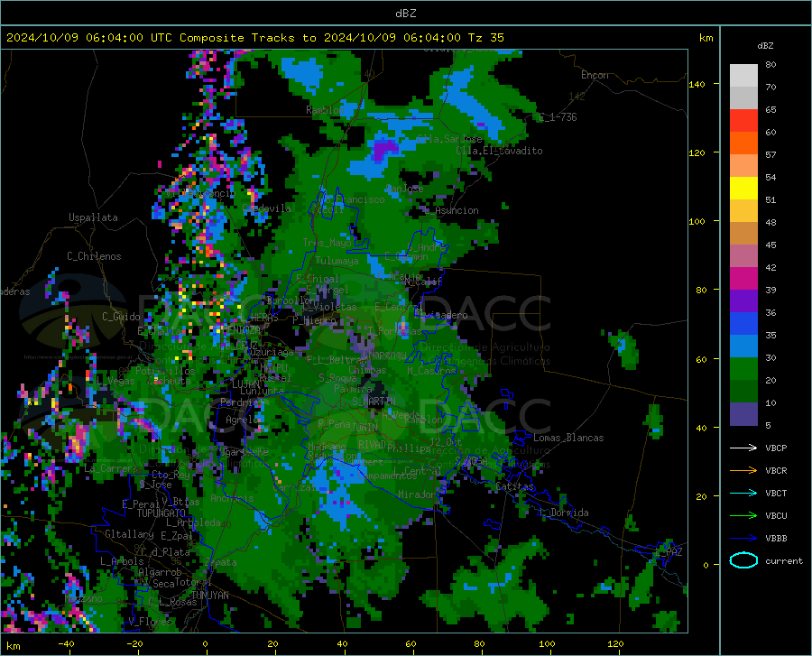Click the green VBCU arrow legend icon

click(743, 515)
